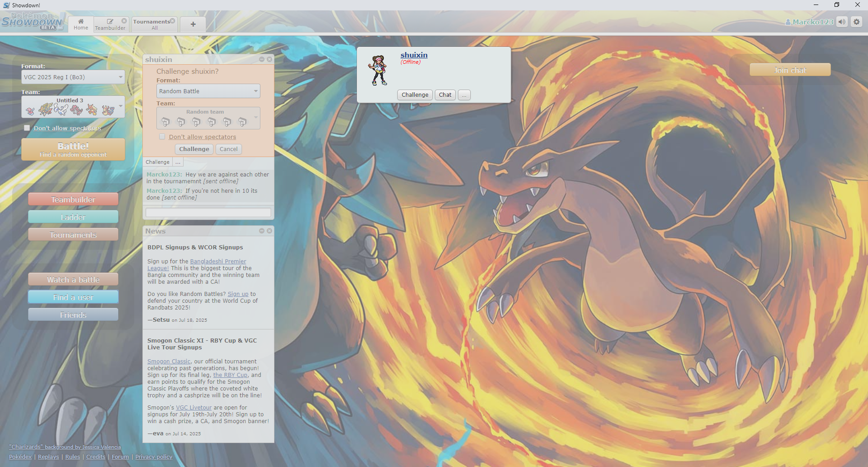Open the Forum link
868x467 pixels.
point(120,457)
